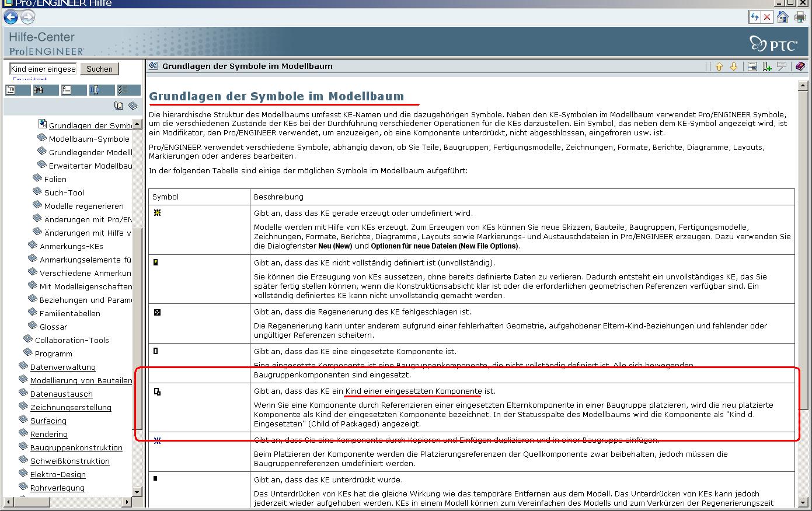Open the Datenverwaltung link

coord(63,367)
